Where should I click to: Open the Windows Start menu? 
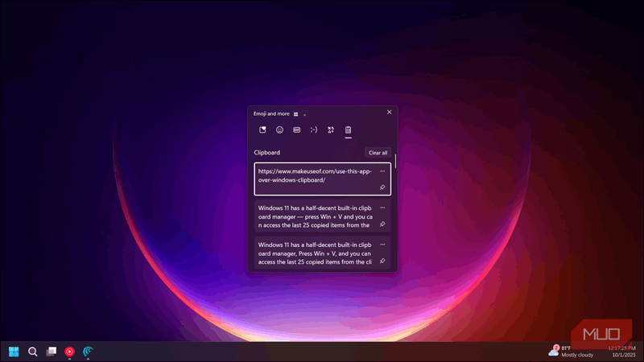14,352
